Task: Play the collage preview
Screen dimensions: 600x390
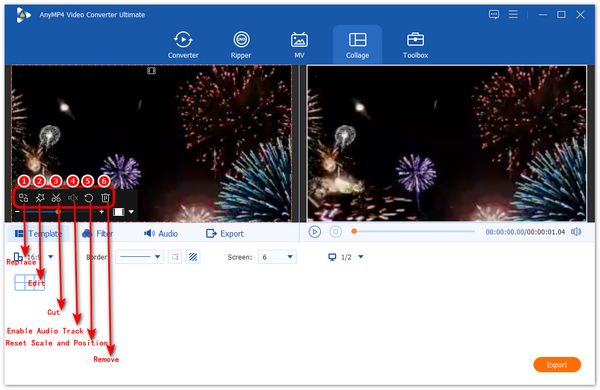Action: click(x=315, y=232)
